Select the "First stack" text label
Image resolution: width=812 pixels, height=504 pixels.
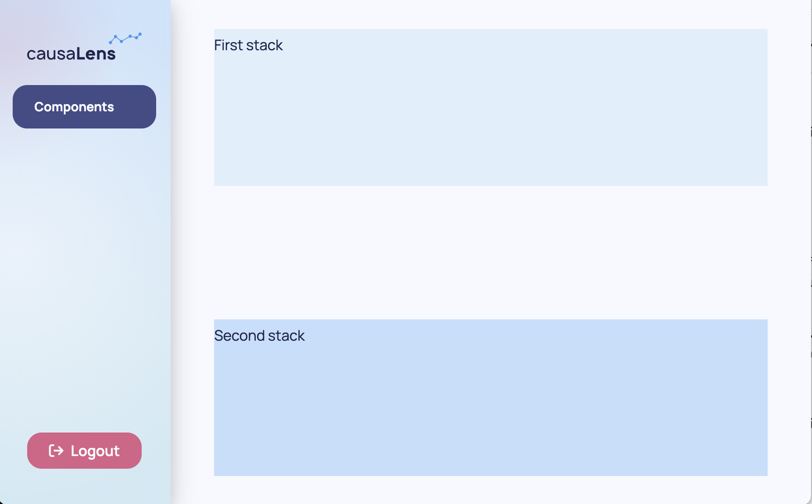click(248, 45)
